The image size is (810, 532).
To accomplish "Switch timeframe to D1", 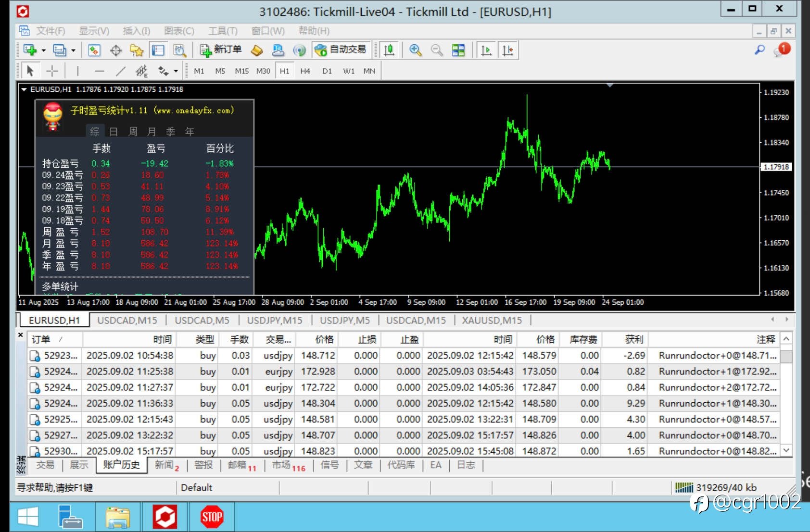I will coord(327,71).
